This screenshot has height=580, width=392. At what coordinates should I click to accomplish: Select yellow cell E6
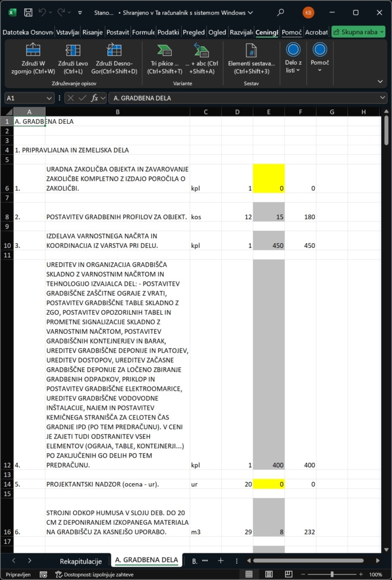coord(269,179)
